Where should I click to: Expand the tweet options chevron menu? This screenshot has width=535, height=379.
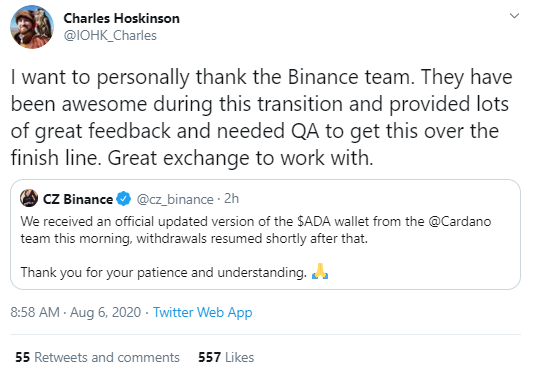click(x=514, y=16)
